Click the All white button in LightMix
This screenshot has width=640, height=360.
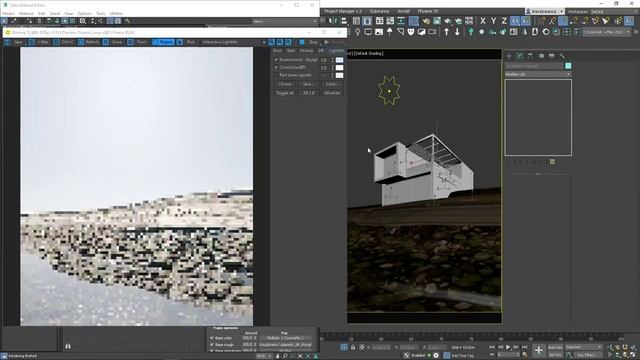tap(332, 93)
